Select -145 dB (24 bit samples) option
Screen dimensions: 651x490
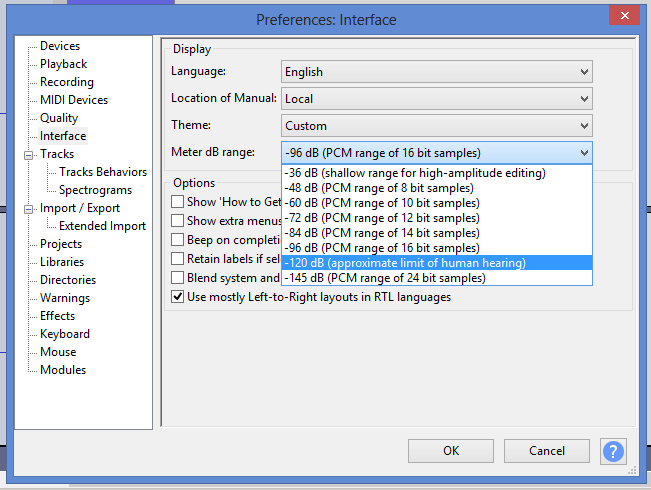point(437,277)
